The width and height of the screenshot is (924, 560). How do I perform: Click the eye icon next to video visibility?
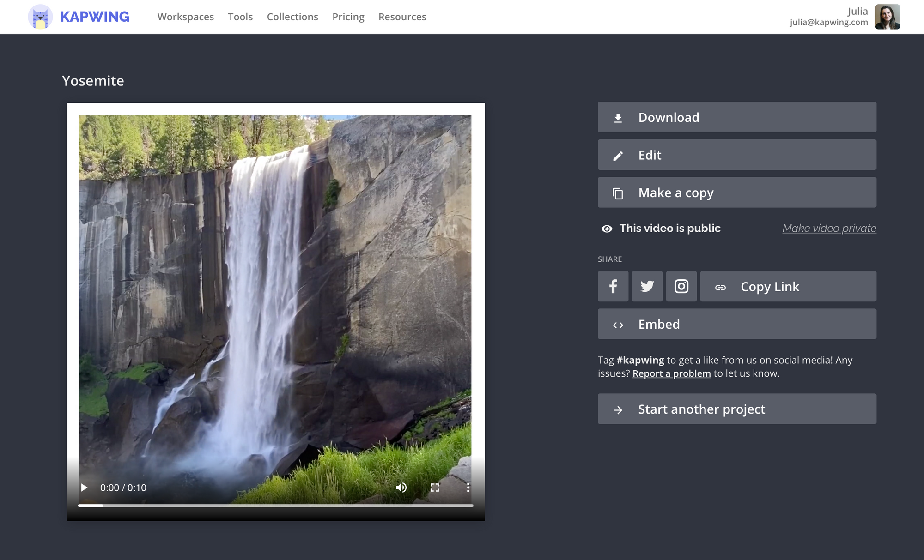coord(607,228)
